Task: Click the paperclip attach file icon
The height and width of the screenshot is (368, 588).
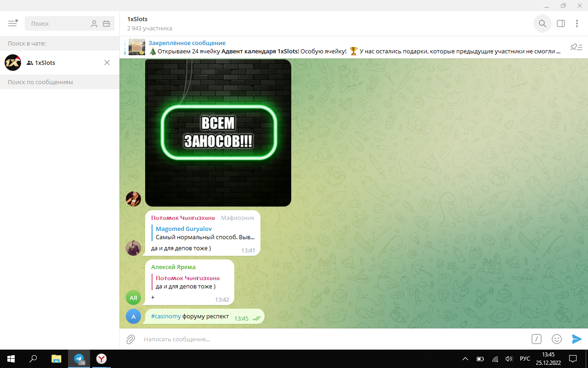Action: point(131,339)
